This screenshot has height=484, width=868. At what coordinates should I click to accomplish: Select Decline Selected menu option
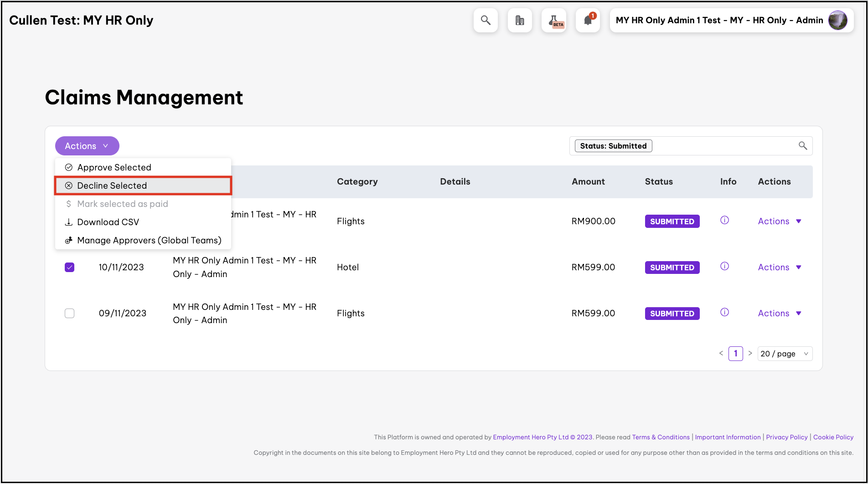pos(112,185)
